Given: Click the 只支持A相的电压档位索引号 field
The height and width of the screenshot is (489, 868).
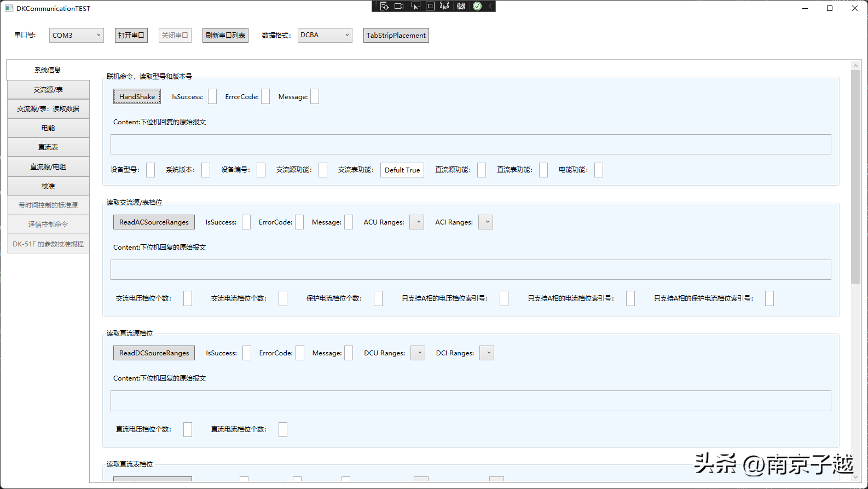Looking at the screenshot, I should click(x=504, y=298).
